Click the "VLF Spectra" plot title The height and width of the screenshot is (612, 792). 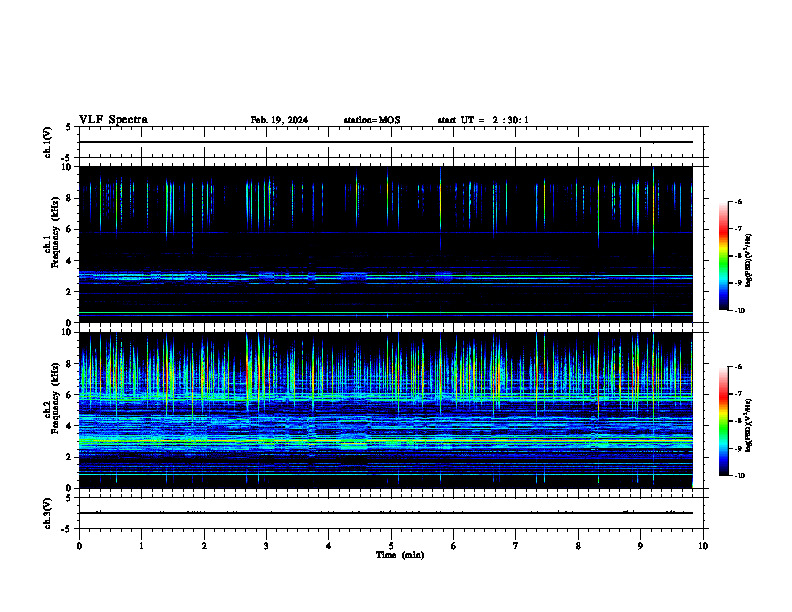click(113, 120)
